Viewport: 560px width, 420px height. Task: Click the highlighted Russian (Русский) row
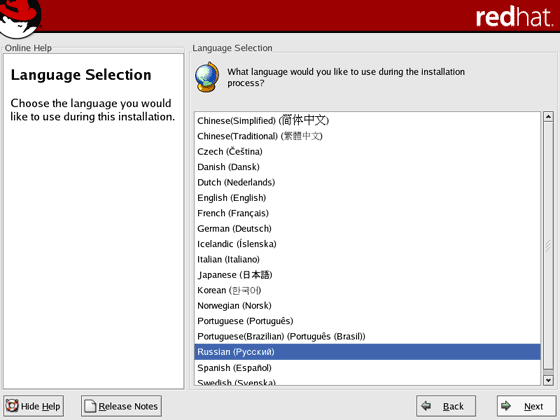point(368,352)
